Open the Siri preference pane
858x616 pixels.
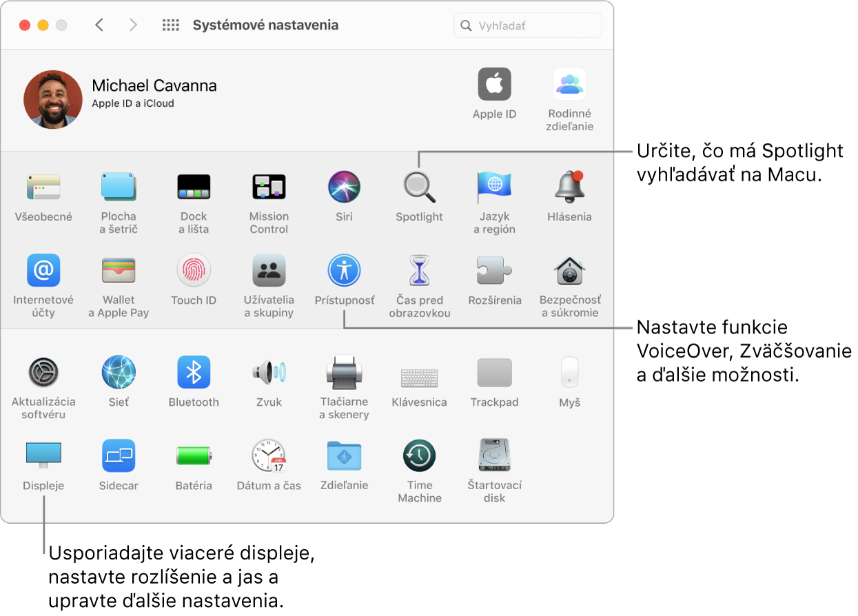coord(344,187)
